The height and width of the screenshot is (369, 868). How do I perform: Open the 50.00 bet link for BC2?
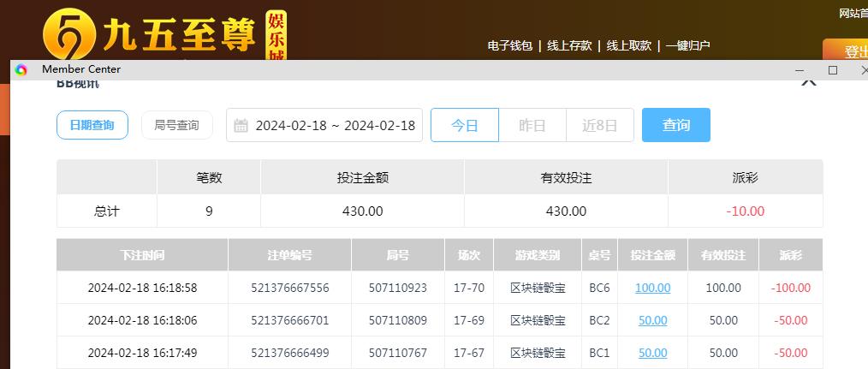pos(652,321)
